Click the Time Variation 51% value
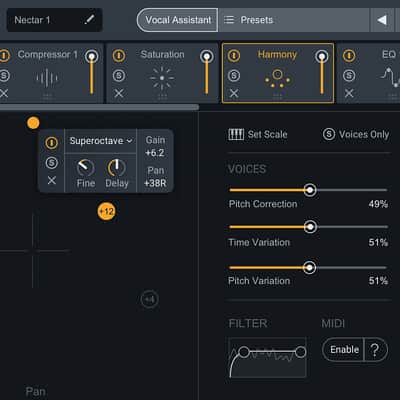Image resolution: width=400 pixels, height=400 pixels. point(378,242)
